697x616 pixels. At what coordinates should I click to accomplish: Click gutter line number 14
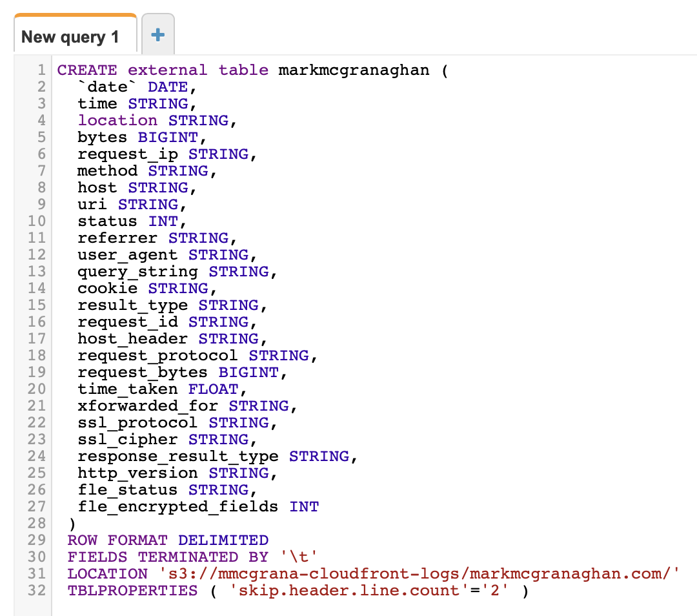[x=37, y=288]
